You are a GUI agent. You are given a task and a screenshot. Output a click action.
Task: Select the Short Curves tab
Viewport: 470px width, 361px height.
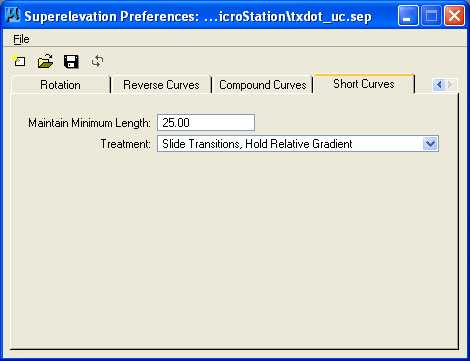[364, 84]
